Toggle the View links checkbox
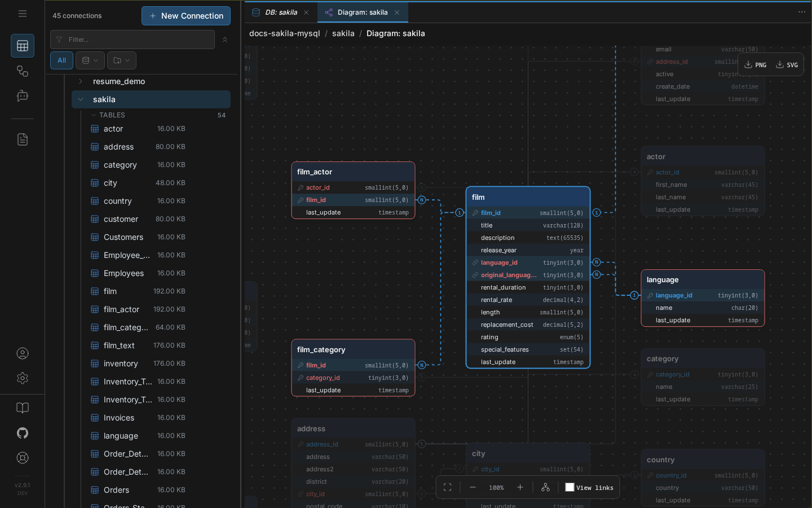This screenshot has width=812, height=508. pyautogui.click(x=570, y=487)
